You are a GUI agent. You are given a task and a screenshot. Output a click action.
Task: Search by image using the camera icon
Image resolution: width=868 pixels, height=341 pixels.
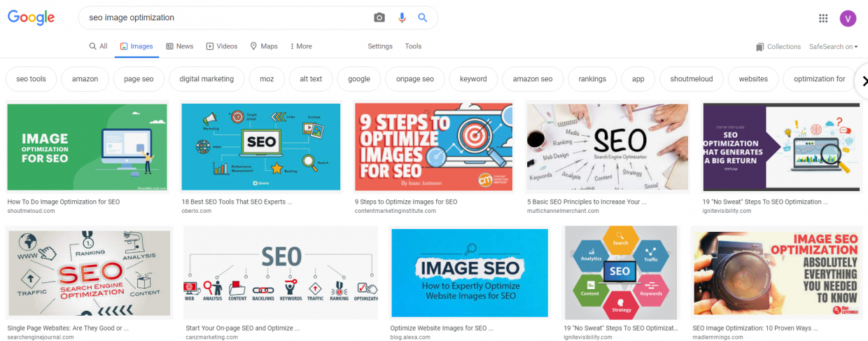[379, 18]
